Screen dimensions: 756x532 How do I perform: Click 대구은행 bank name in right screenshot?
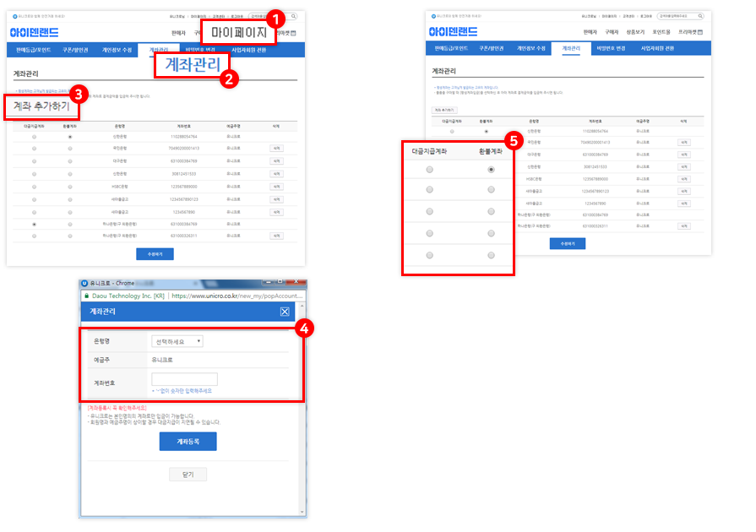coord(534,155)
